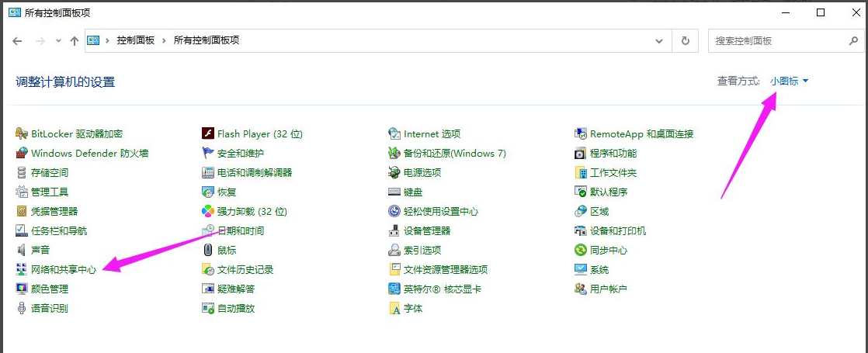The height and width of the screenshot is (353, 868).
Task: Expand the 小图标 view mode dropdown
Action: (789, 81)
